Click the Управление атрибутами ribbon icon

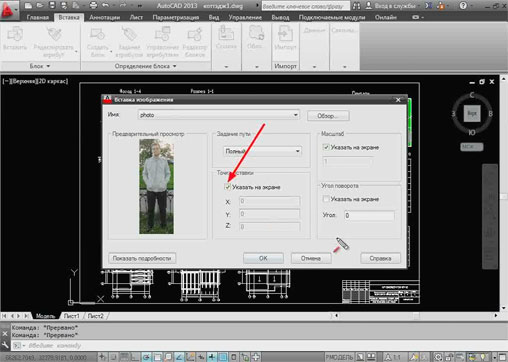tap(162, 34)
